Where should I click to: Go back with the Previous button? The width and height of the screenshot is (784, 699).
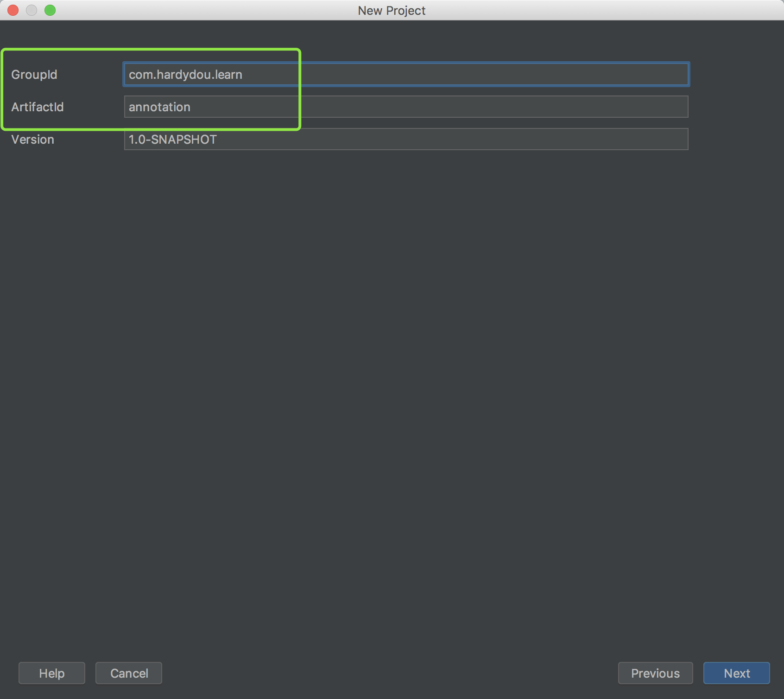[x=655, y=673]
